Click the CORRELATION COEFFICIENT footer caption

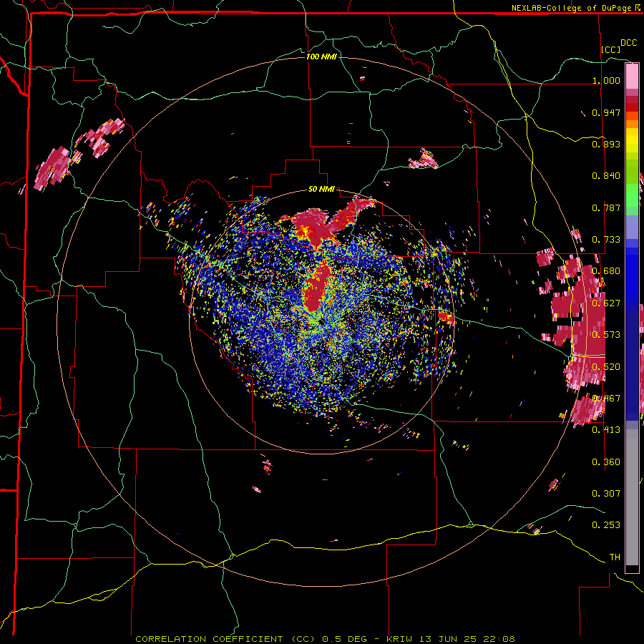point(324,639)
